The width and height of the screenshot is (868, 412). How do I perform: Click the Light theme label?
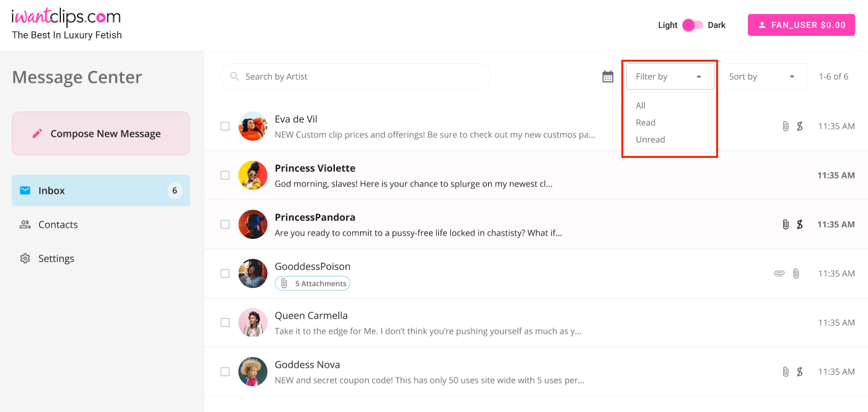[x=668, y=25]
